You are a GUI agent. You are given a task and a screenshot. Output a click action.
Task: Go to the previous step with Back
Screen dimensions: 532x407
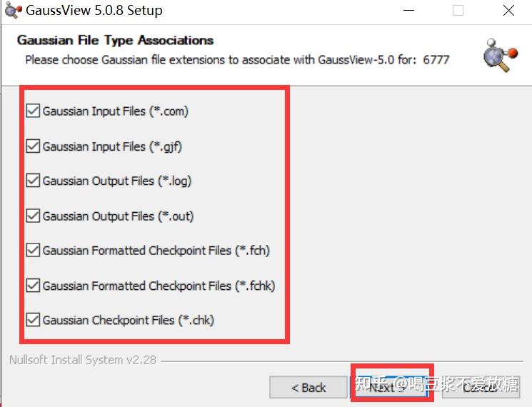tap(308, 388)
